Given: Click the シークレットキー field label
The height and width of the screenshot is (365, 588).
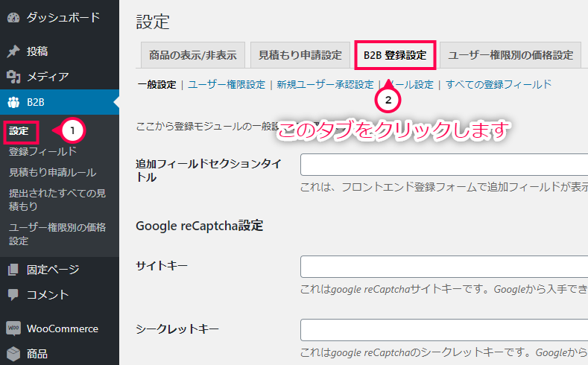Looking at the screenshot, I should click(177, 329).
